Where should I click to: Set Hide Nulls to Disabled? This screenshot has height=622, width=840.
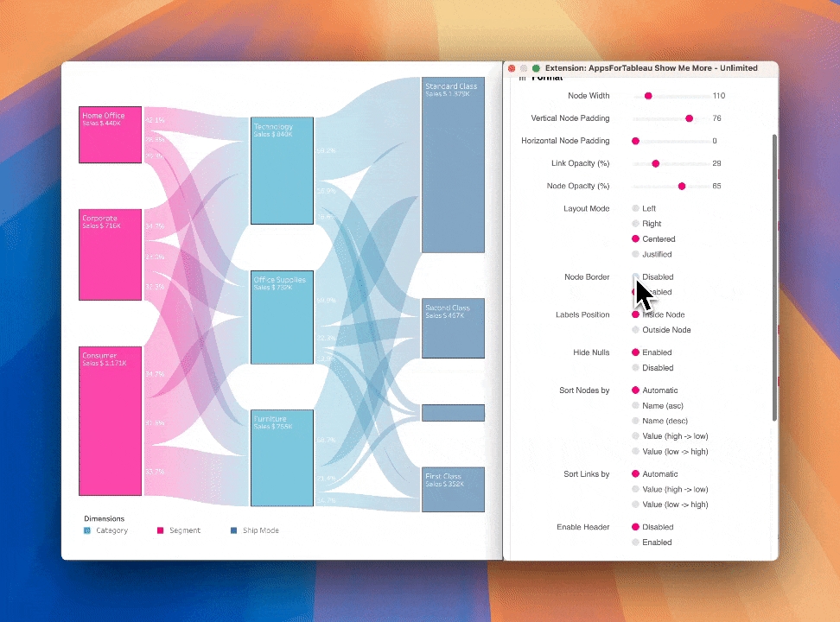point(636,368)
